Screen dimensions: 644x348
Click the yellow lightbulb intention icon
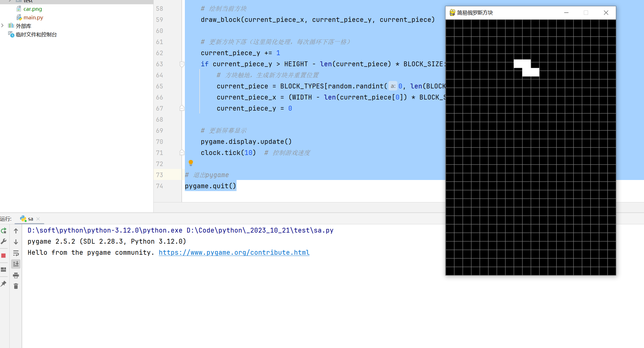(x=191, y=163)
